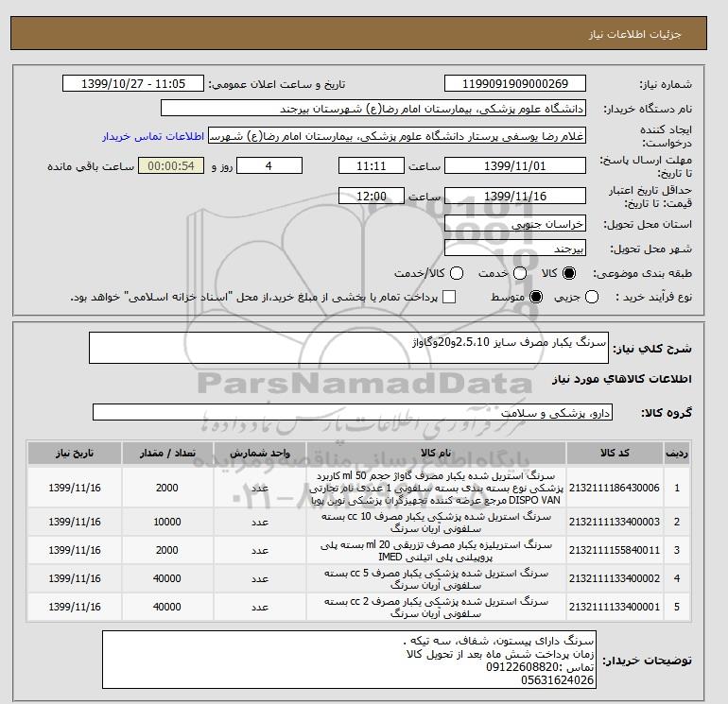Click the goods group field دارو، پزشکی و سلامت

[353, 412]
